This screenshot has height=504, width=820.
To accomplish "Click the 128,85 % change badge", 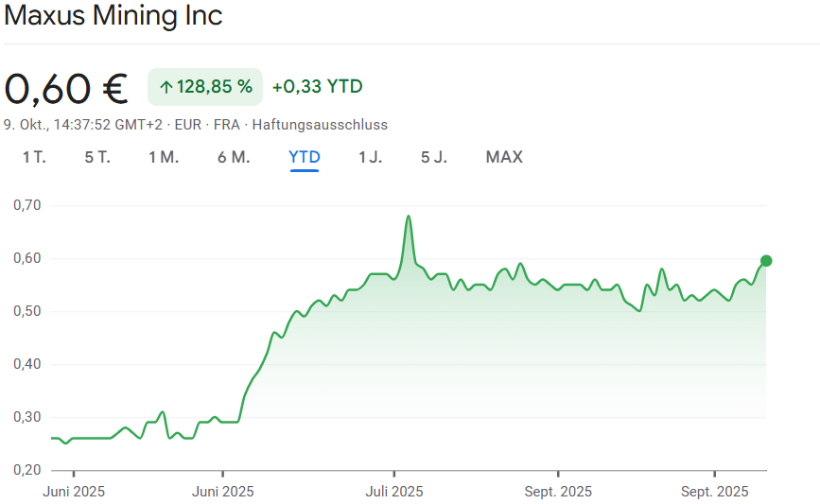I will click(x=205, y=87).
